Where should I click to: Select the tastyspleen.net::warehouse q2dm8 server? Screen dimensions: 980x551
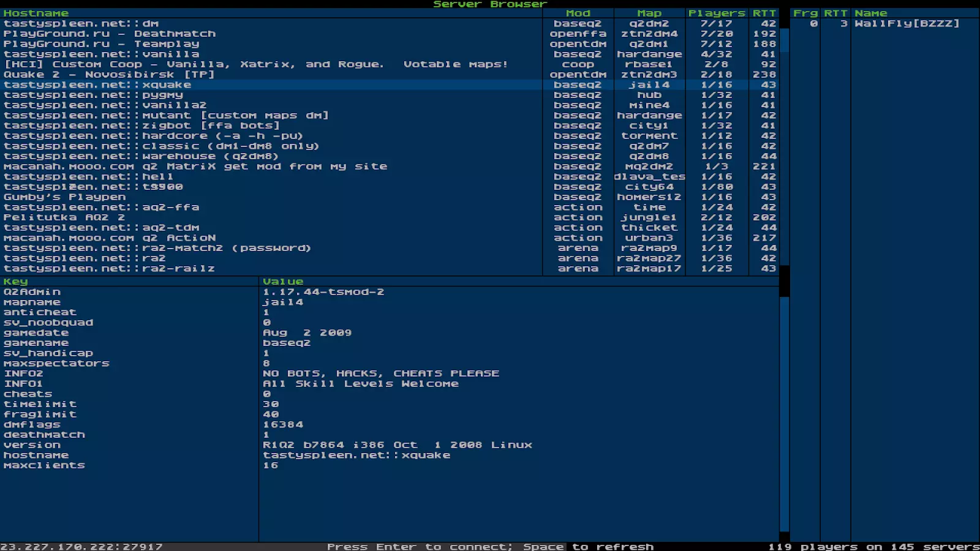[x=390, y=156]
